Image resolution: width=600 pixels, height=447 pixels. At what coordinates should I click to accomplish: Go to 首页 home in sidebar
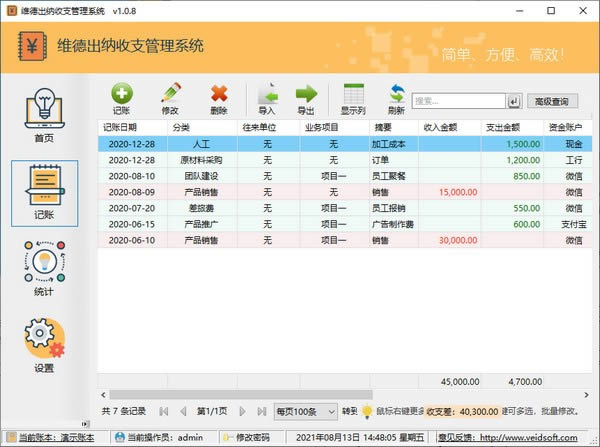pyautogui.click(x=44, y=115)
